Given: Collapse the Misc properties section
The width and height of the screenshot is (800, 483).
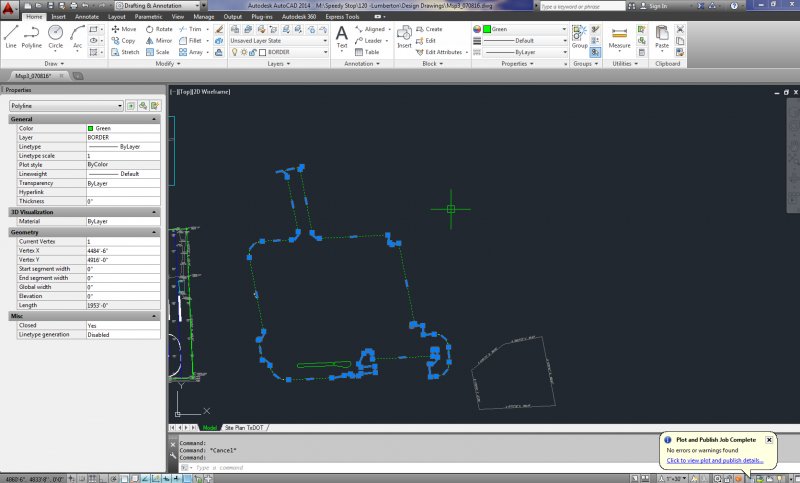Looking at the screenshot, I should (x=154, y=316).
